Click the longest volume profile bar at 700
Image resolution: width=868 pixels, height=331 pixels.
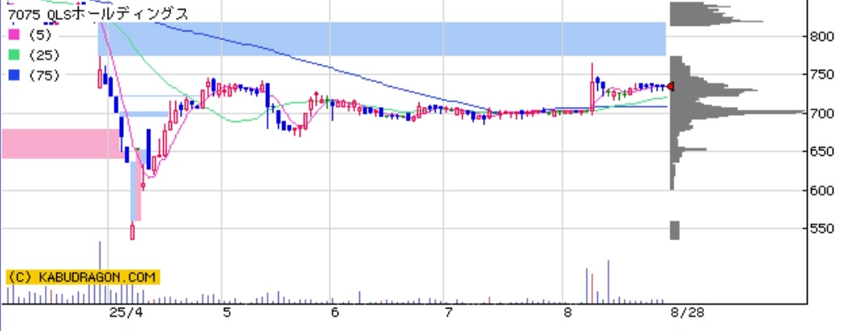[737, 112]
